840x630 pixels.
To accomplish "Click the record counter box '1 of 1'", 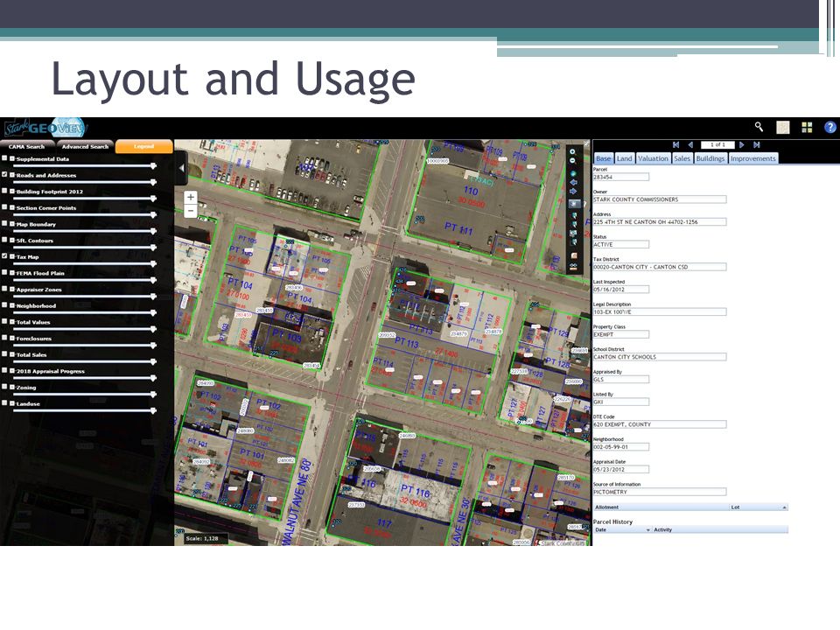I will pos(717,144).
